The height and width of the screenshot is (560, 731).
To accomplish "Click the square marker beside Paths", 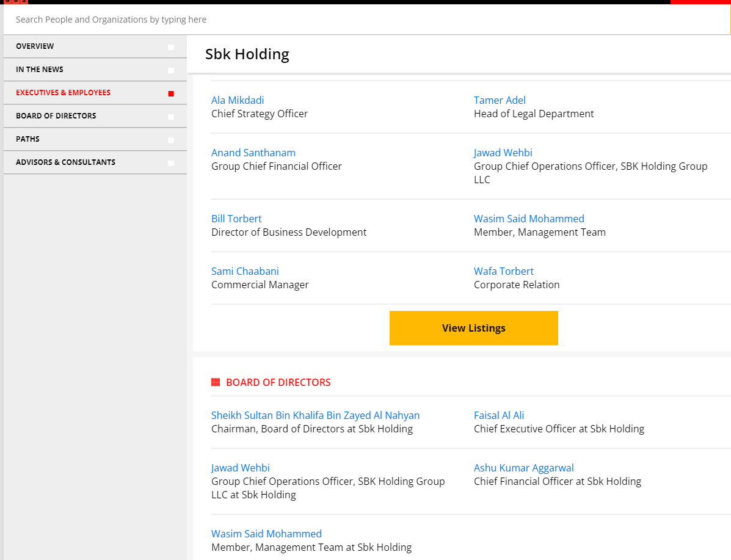I will (x=171, y=140).
